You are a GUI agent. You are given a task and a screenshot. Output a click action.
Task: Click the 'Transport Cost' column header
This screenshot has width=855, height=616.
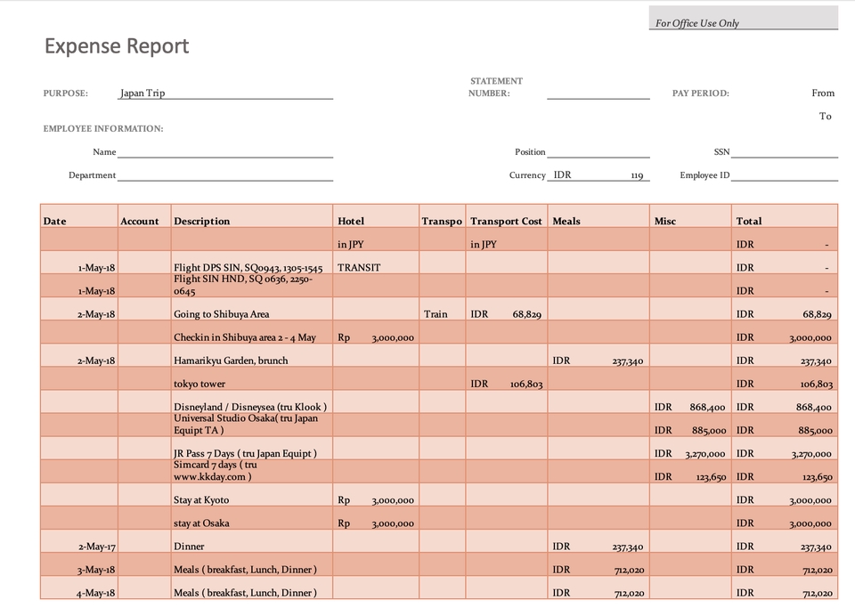507,216
